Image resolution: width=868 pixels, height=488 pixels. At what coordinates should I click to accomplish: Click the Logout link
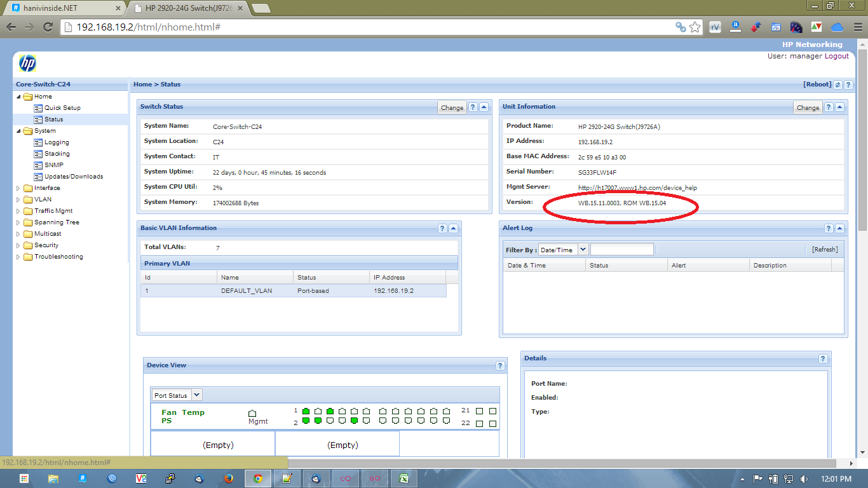[836, 56]
